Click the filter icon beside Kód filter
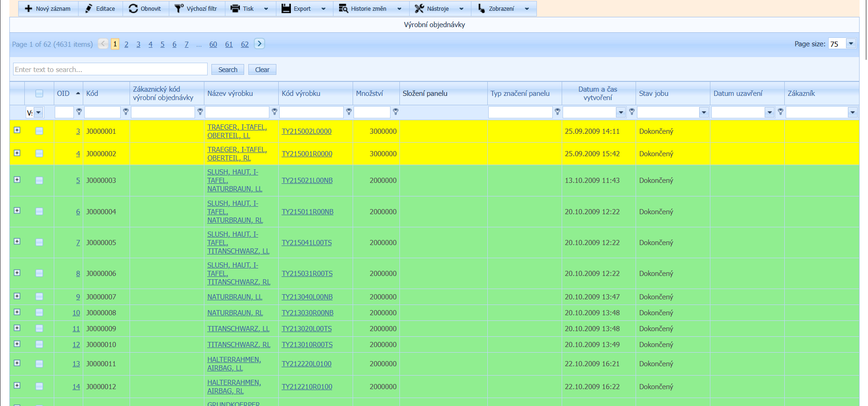The width and height of the screenshot is (868, 406). click(126, 112)
